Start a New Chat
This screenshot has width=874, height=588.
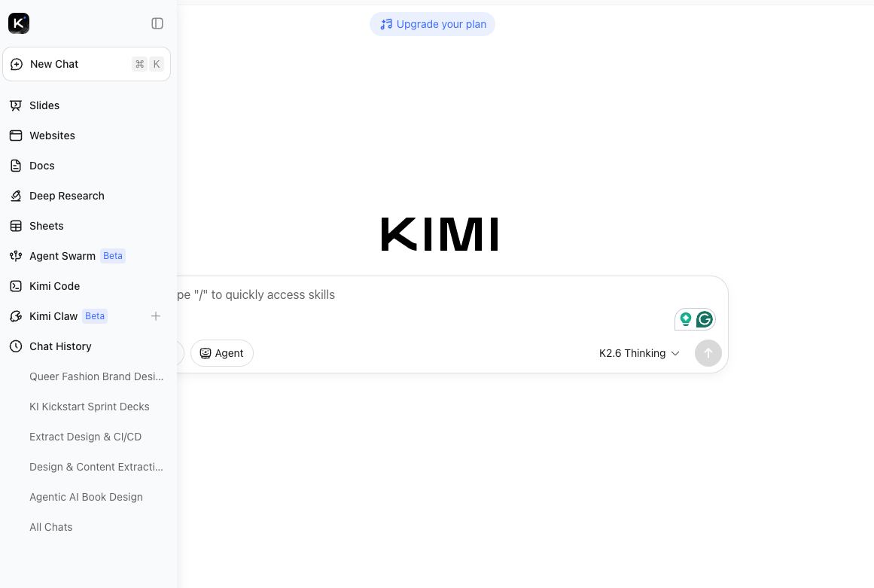click(x=87, y=64)
